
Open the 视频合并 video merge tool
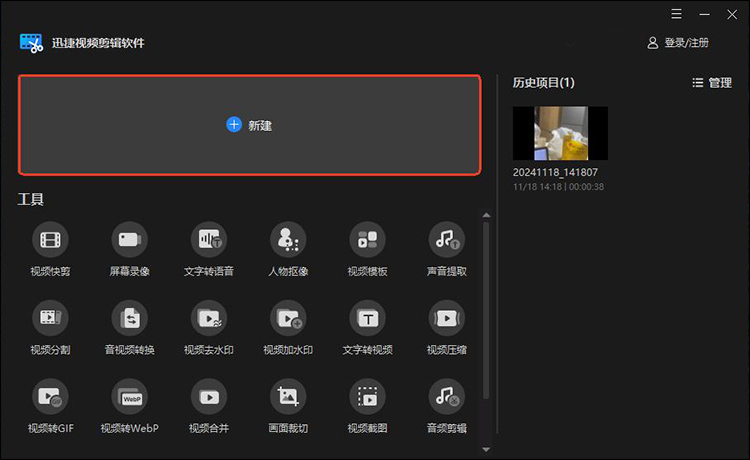(x=209, y=406)
